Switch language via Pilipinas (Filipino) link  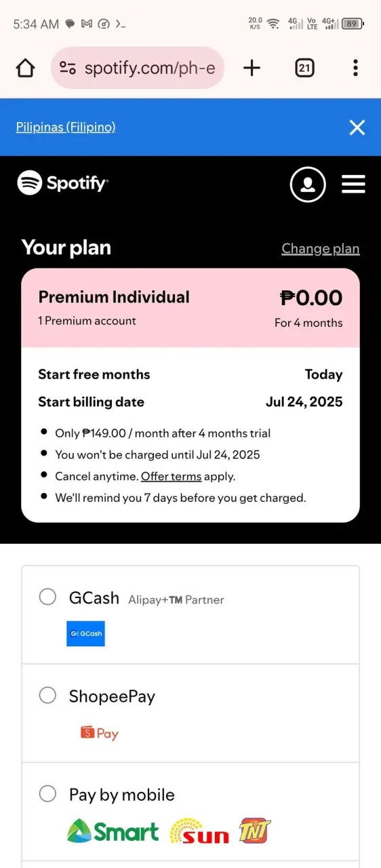coord(66,127)
